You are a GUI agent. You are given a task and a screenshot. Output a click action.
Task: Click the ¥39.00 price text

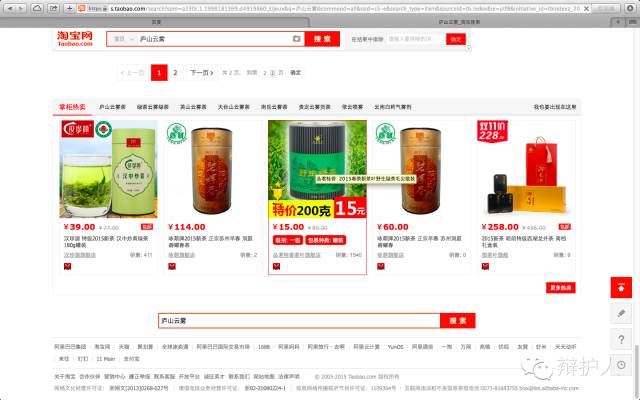click(x=80, y=227)
